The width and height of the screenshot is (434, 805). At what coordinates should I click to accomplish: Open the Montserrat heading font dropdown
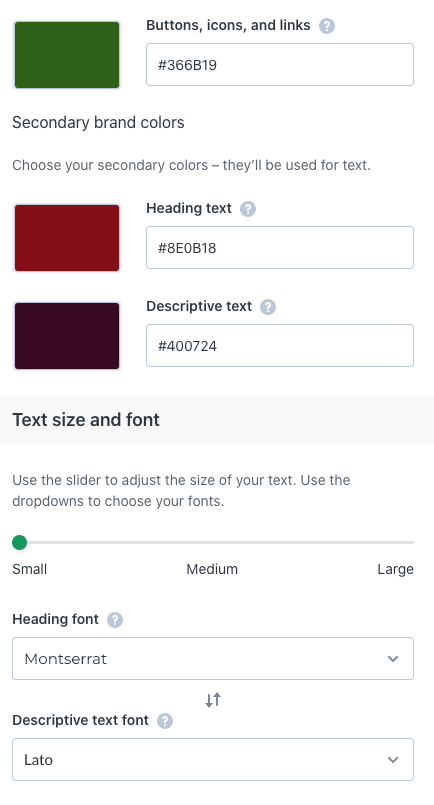click(x=213, y=658)
